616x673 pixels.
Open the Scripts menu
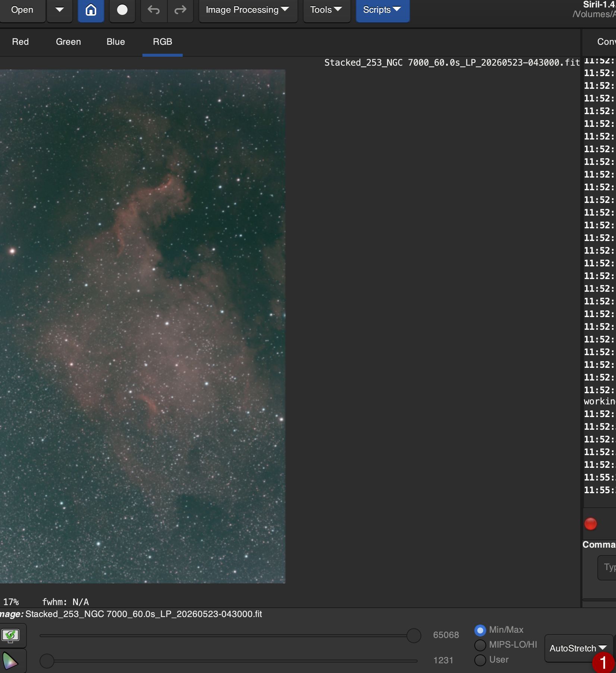[x=383, y=10]
